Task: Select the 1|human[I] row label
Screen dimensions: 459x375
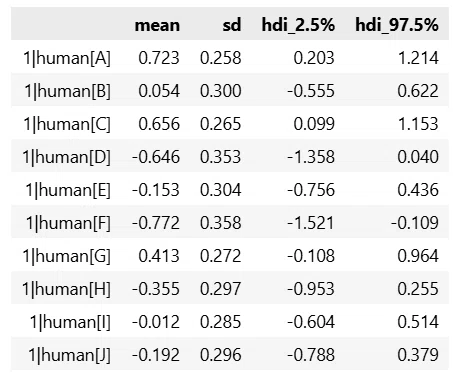Action: pyautogui.click(x=70, y=322)
